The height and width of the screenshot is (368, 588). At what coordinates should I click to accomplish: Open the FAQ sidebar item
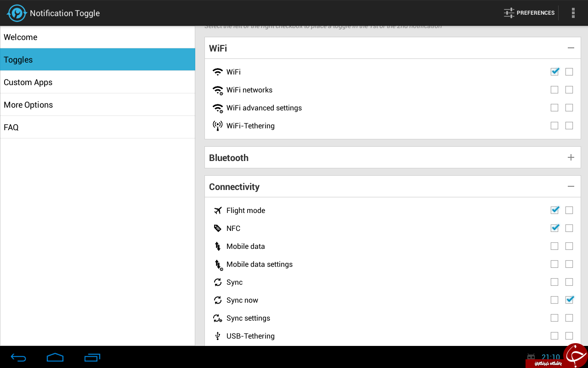point(97,127)
